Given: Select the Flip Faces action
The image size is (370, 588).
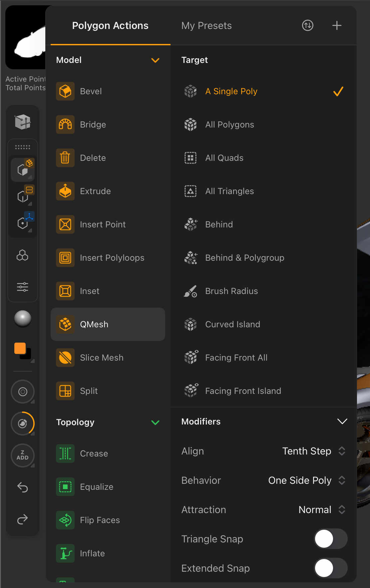Looking at the screenshot, I should [100, 520].
